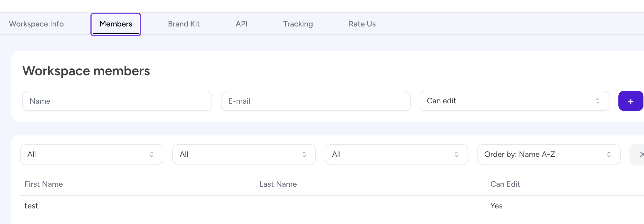Open the Order by: Name A-Z dropdown
The image size is (644, 224).
[x=549, y=154]
